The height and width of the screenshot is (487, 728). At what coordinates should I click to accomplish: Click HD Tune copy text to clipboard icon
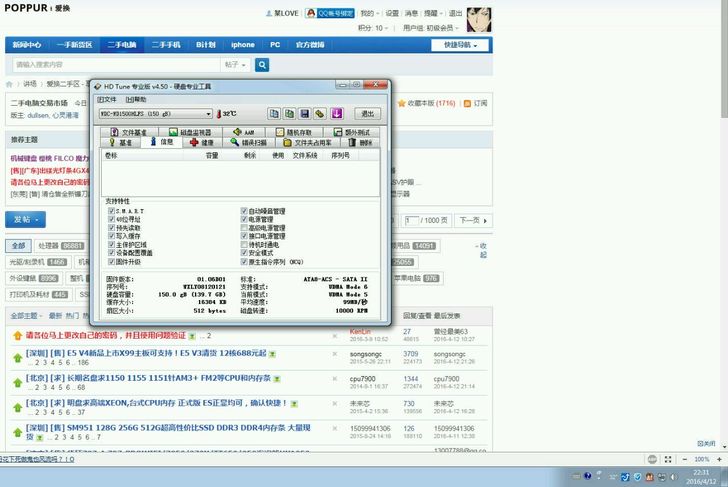[274, 113]
